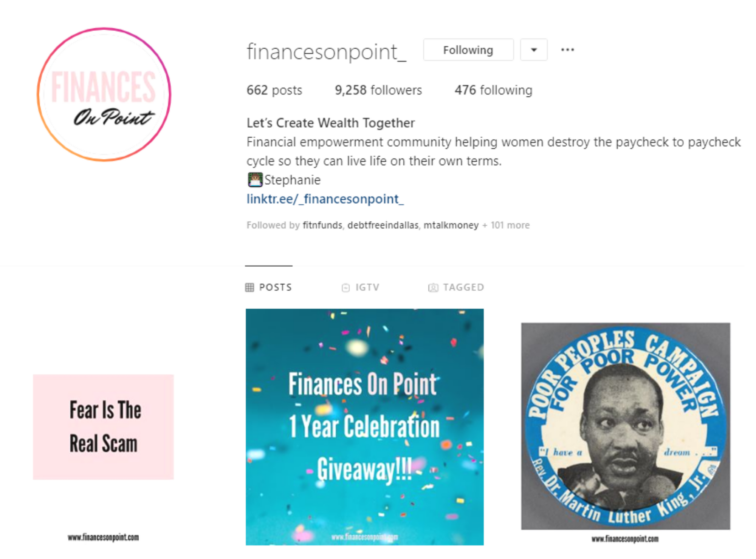Click the tagged photos icon
Viewport: 756px width, 559px height.
(x=433, y=288)
